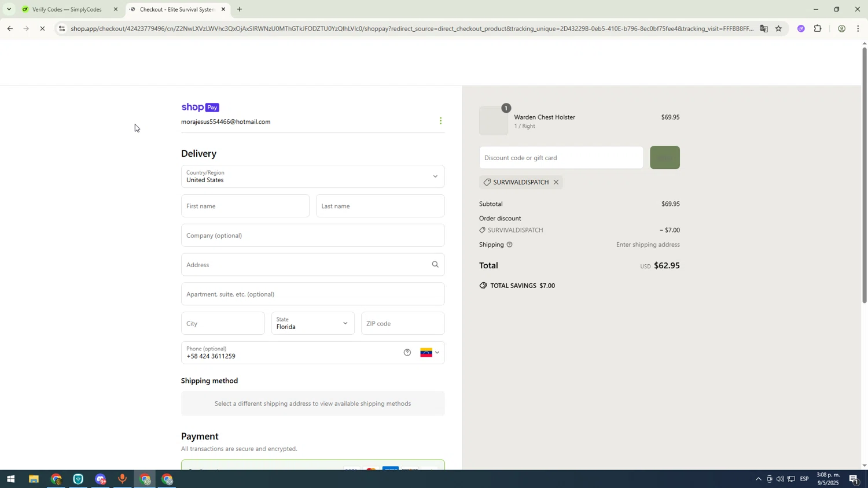Go back to the previous page
The width and height of the screenshot is (868, 488).
coord(10,28)
